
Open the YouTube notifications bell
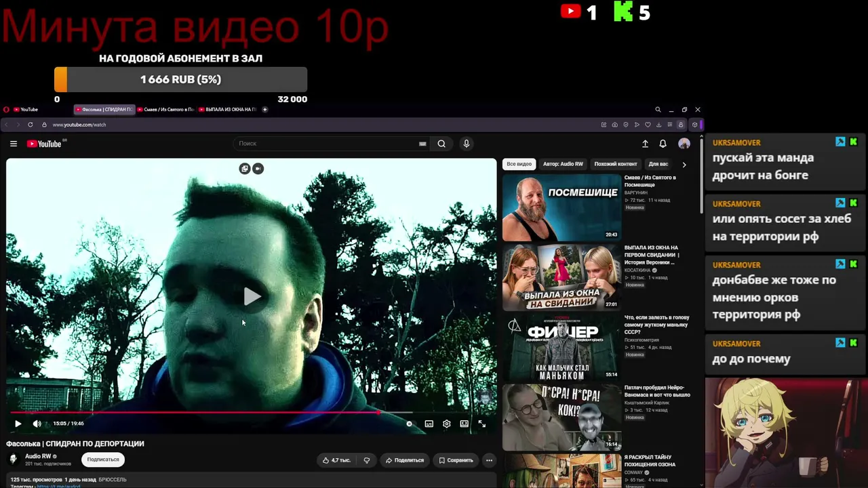[663, 144]
